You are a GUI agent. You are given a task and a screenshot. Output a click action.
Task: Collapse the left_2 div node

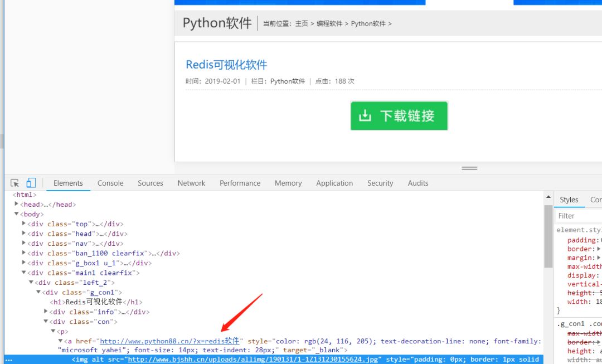(31, 282)
